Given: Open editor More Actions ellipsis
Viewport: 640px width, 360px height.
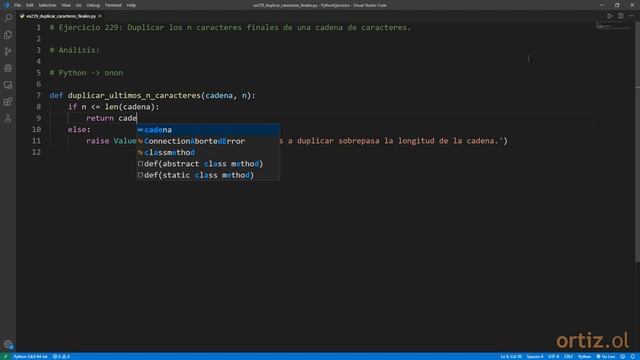Looking at the screenshot, I should point(631,16).
